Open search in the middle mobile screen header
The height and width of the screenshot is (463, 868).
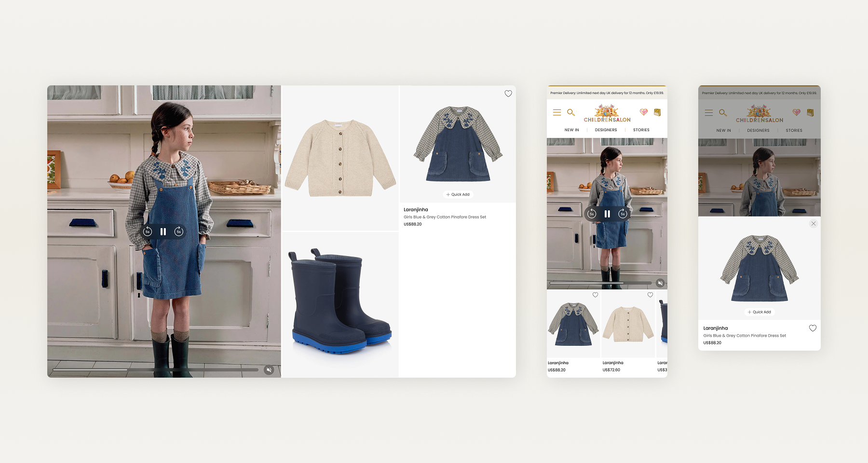571,112
